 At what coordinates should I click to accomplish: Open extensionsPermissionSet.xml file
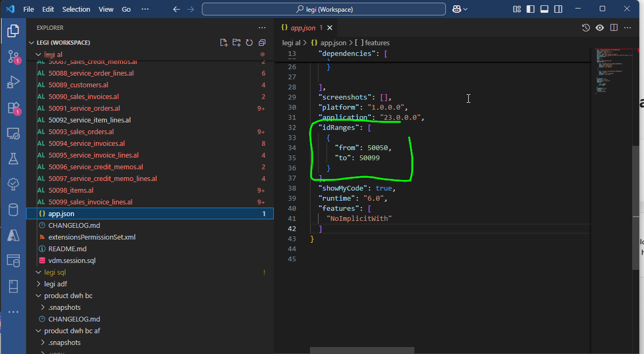(92, 237)
